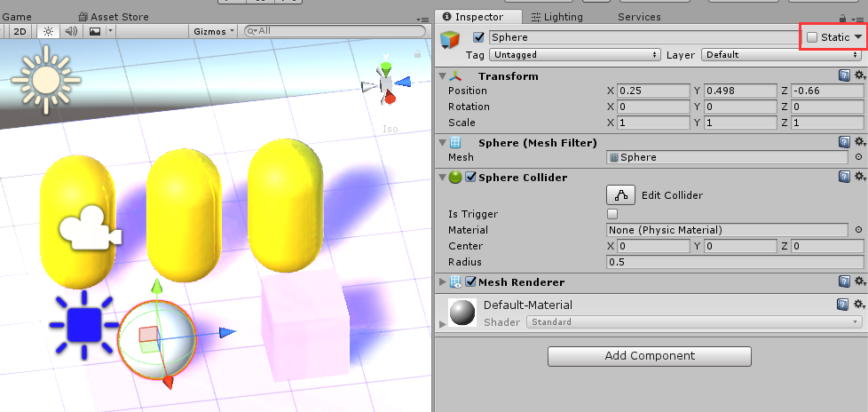
Task: Collapse the Sphere (Mesh Filter) component
Action: 442,143
